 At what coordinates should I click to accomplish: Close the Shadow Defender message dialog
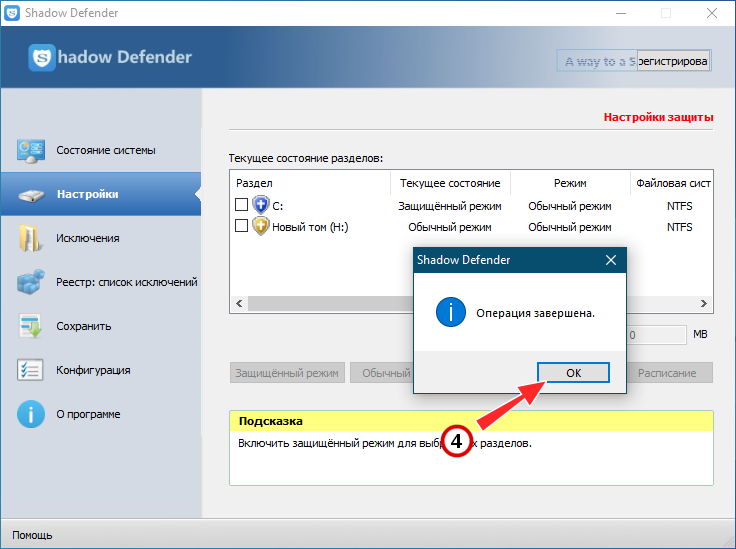611,260
